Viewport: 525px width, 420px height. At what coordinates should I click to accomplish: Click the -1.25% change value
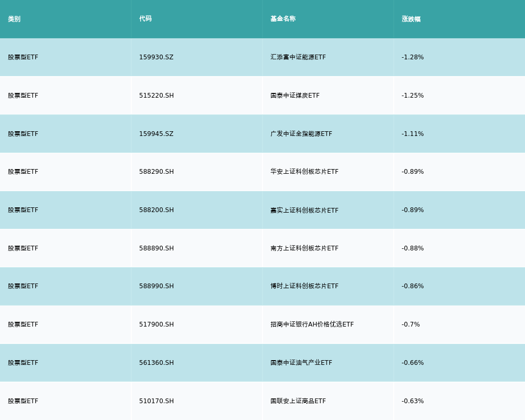(413, 96)
